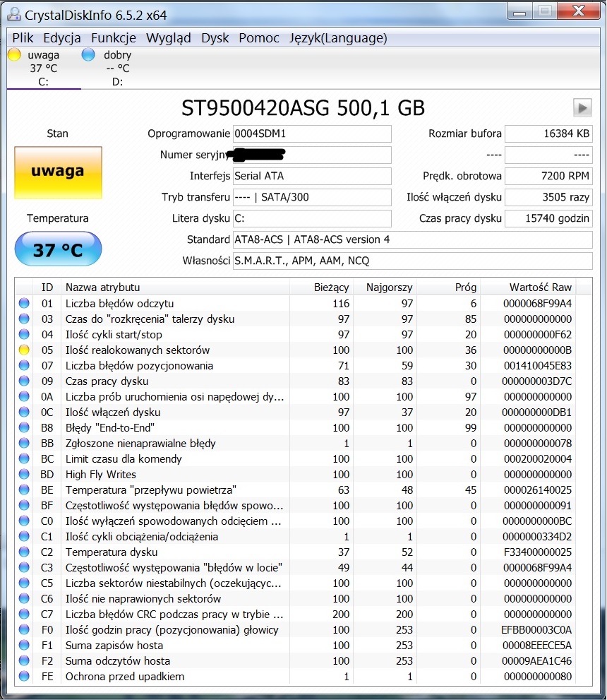Click blue status icon for attribute 0C
607x700 pixels.
(x=24, y=412)
